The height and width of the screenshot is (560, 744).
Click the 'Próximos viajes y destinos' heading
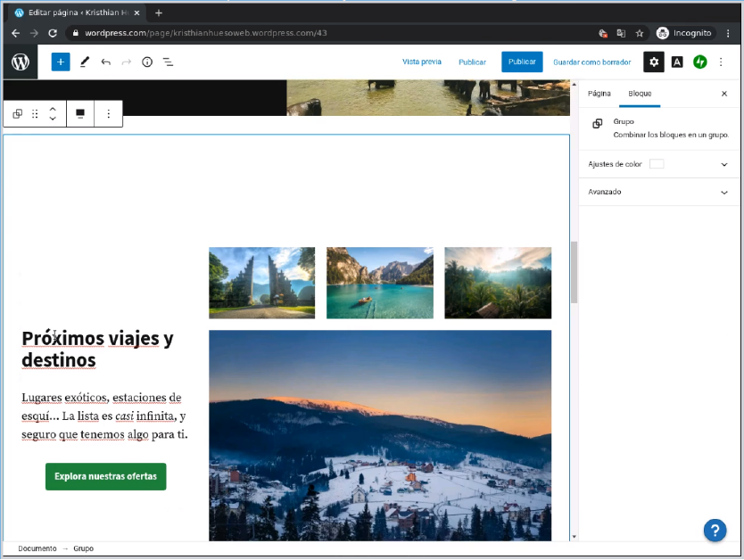(98, 349)
